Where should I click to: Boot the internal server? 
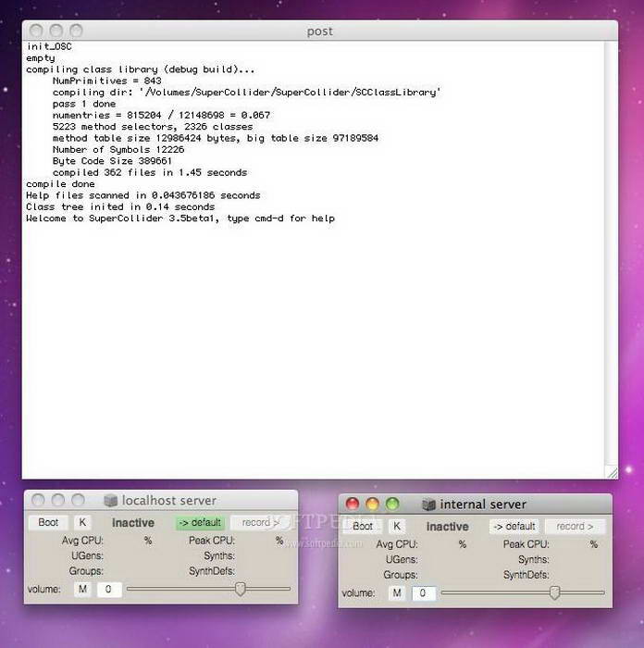pos(363,527)
